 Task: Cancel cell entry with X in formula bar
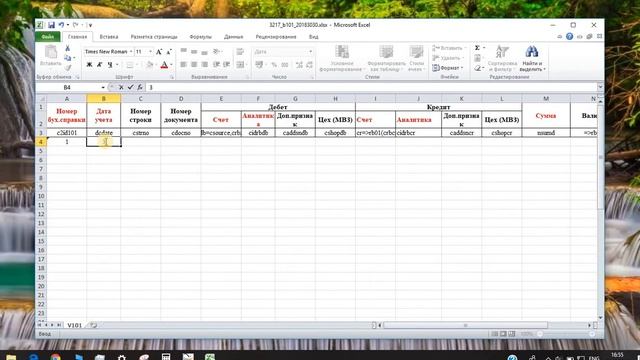pos(121,87)
